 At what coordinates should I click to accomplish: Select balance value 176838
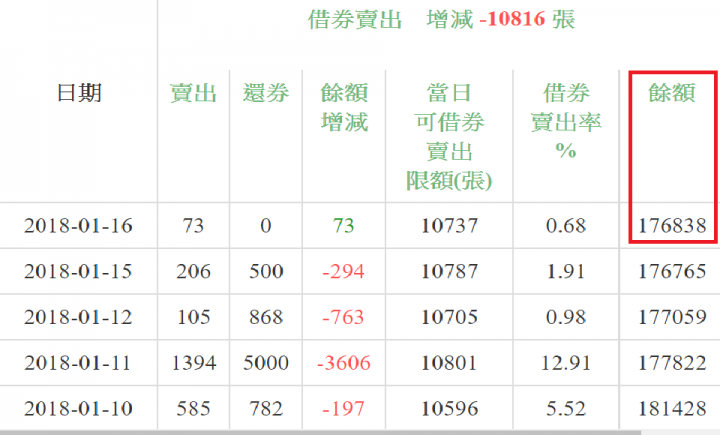coord(672,226)
